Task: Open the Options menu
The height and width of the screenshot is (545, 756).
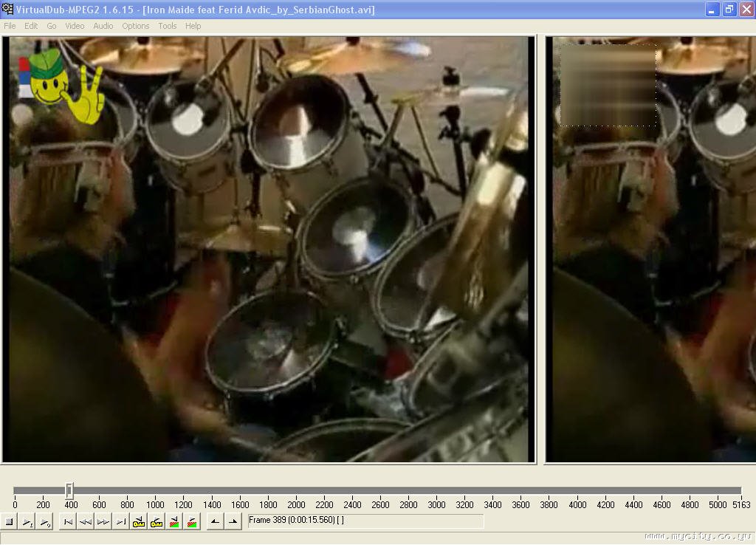Action: (x=136, y=26)
